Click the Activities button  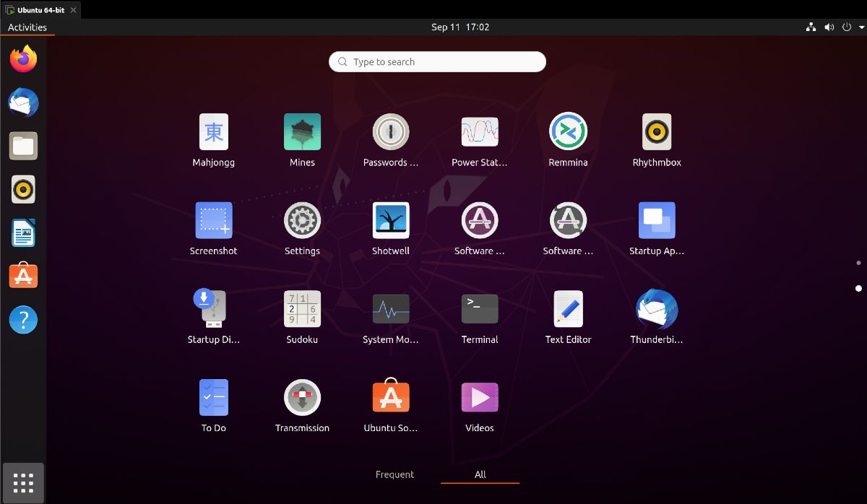[x=27, y=27]
